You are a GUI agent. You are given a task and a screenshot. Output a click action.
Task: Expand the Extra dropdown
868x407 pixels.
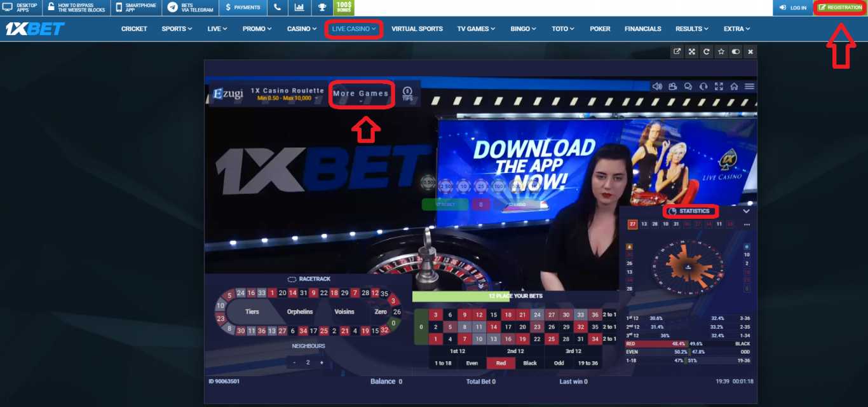coord(737,29)
